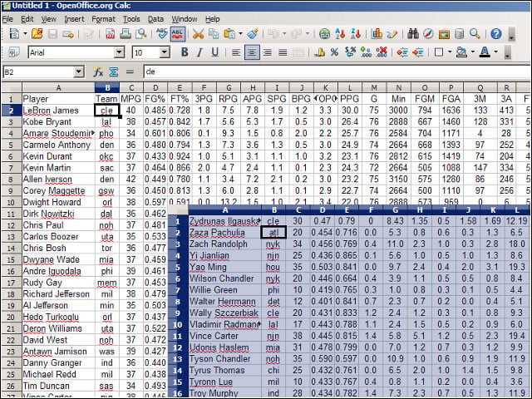Toggle Center Horizontally alignment
This screenshot has width=532, height=399.
tap(252, 52)
